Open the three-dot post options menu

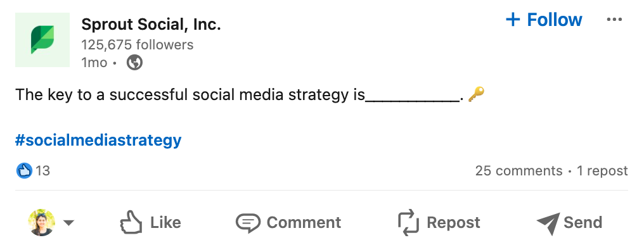(x=614, y=20)
